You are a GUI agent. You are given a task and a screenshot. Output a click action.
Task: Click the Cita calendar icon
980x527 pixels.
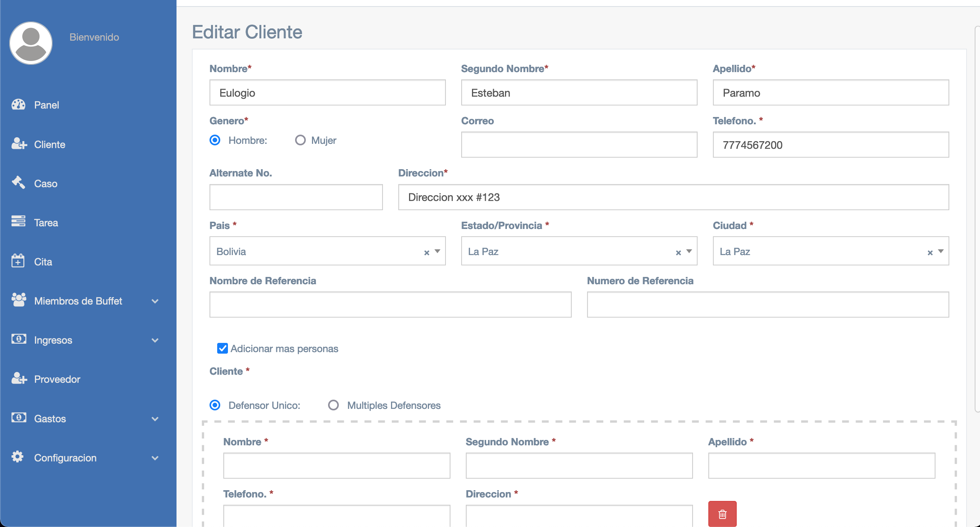(x=18, y=261)
